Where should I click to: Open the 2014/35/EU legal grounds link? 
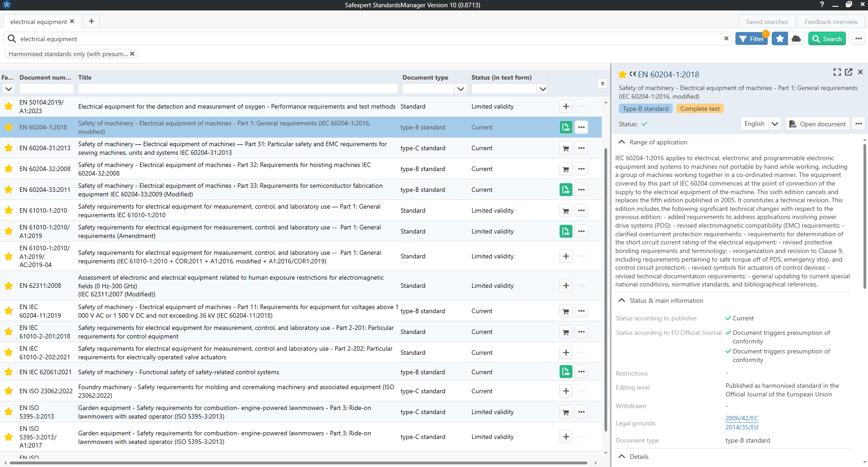(x=742, y=427)
